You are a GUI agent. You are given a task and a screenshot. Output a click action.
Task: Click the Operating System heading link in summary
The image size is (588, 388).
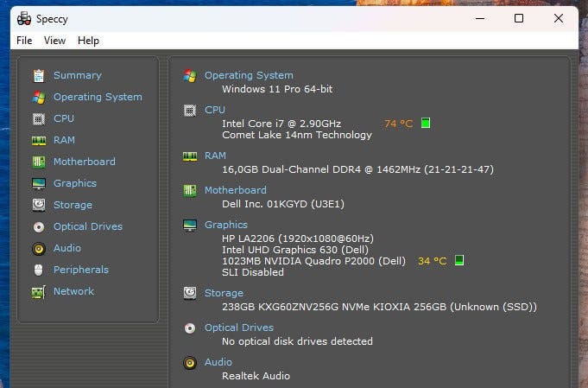pyautogui.click(x=249, y=75)
